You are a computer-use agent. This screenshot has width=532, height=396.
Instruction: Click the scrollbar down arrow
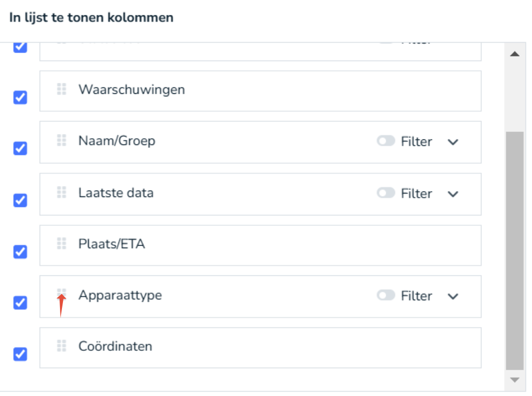pyautogui.click(x=515, y=380)
